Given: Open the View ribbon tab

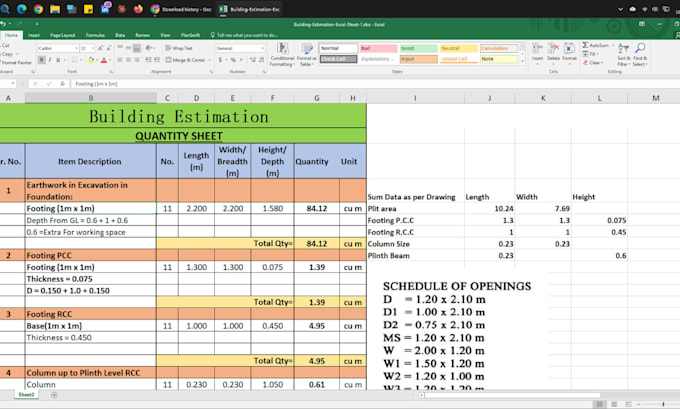Looking at the screenshot, I should (x=165, y=35).
